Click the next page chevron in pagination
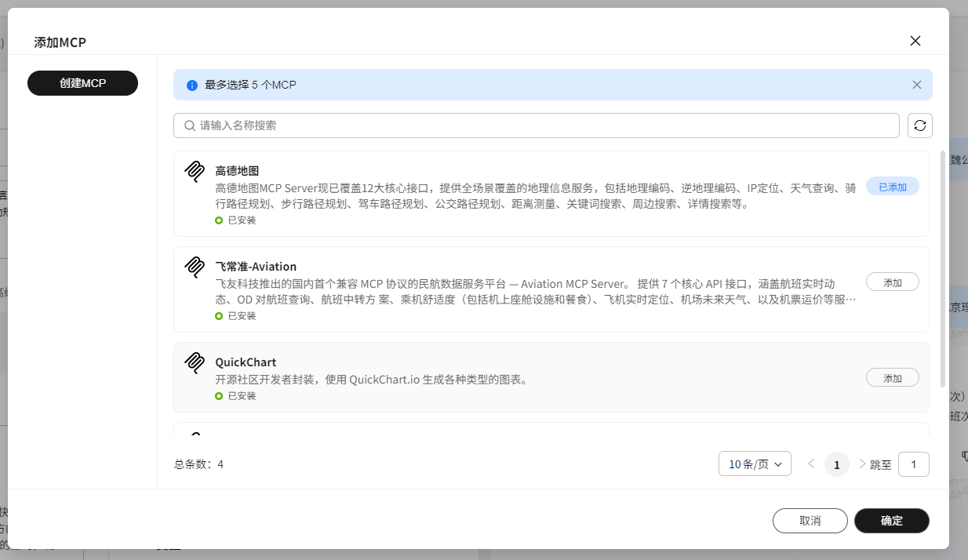The height and width of the screenshot is (560, 968). click(861, 464)
